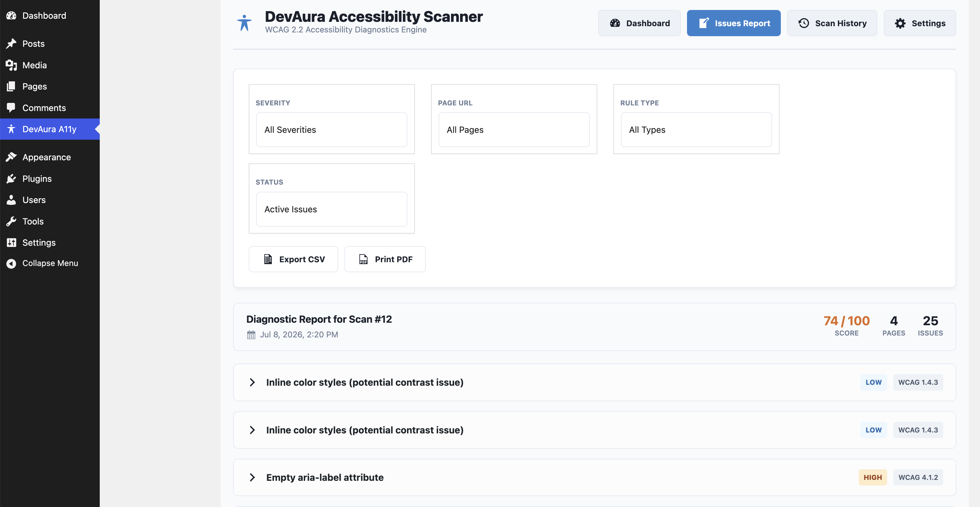Click the Posts pin icon
The image size is (980, 507).
12,44
